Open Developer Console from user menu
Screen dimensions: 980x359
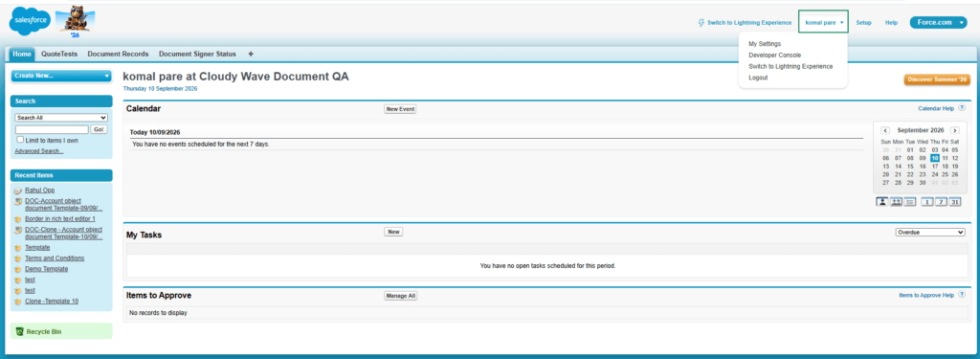click(774, 55)
